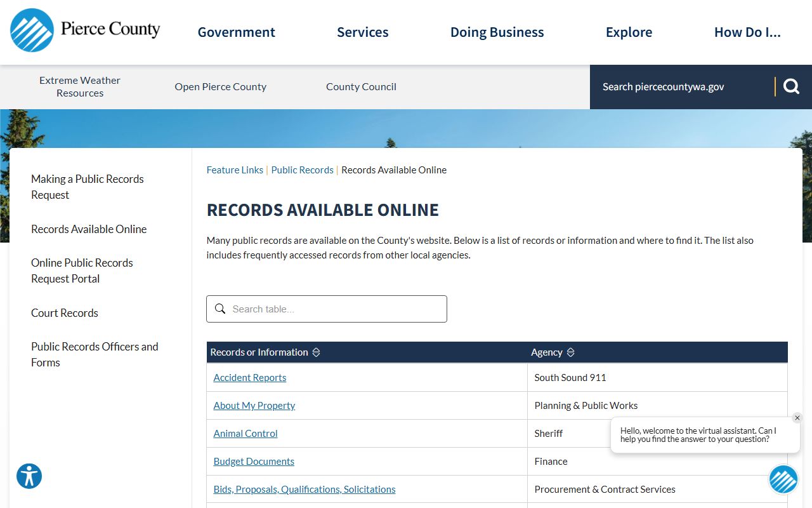The image size is (812, 508).
Task: Focus the site search field
Action: (682, 86)
